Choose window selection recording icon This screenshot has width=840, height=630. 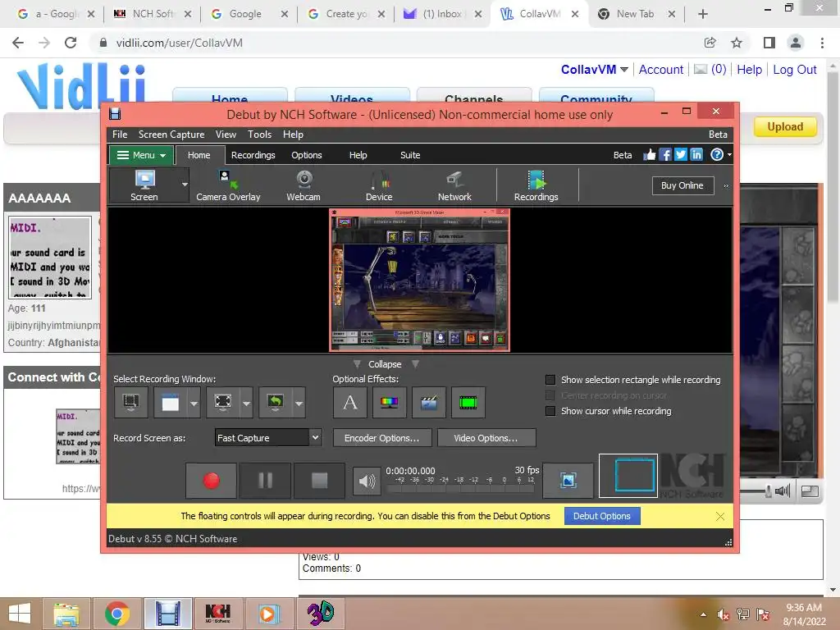pos(171,402)
